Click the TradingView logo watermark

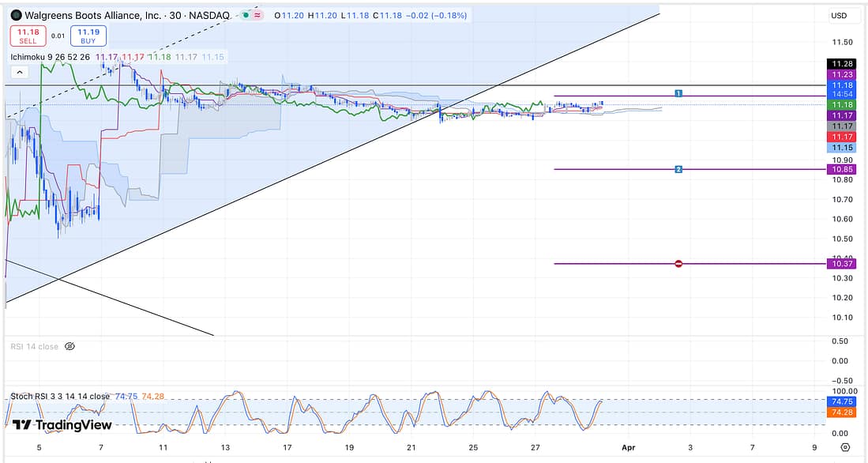click(63, 425)
